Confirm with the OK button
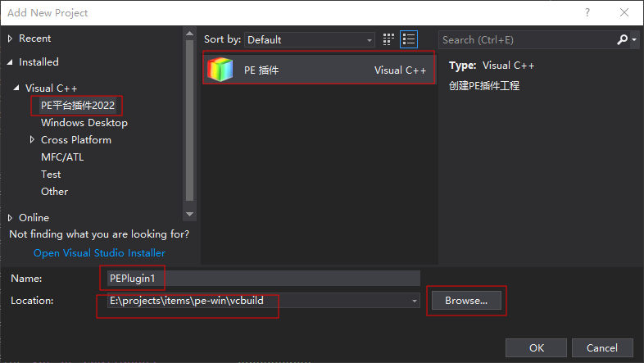 tap(536, 347)
